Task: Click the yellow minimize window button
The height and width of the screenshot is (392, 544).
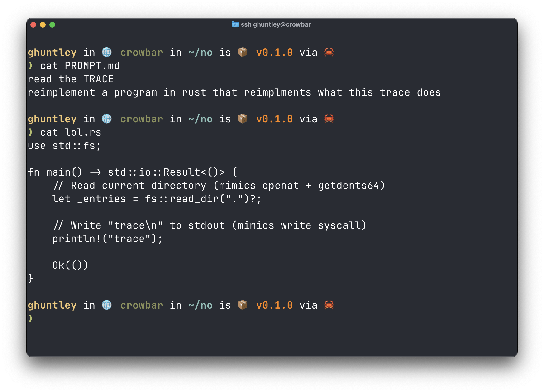Action: pyautogui.click(x=43, y=25)
